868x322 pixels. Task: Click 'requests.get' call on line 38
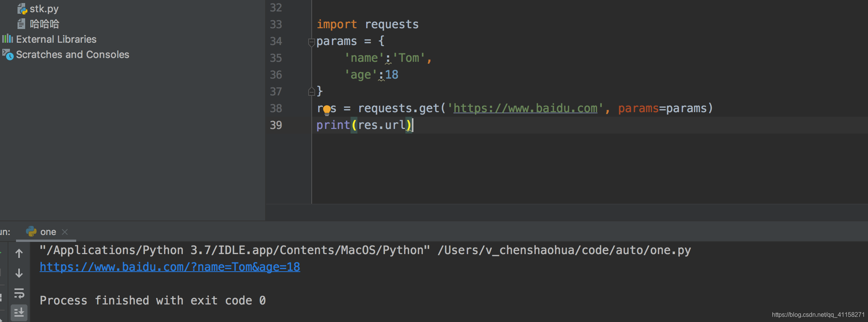point(399,108)
